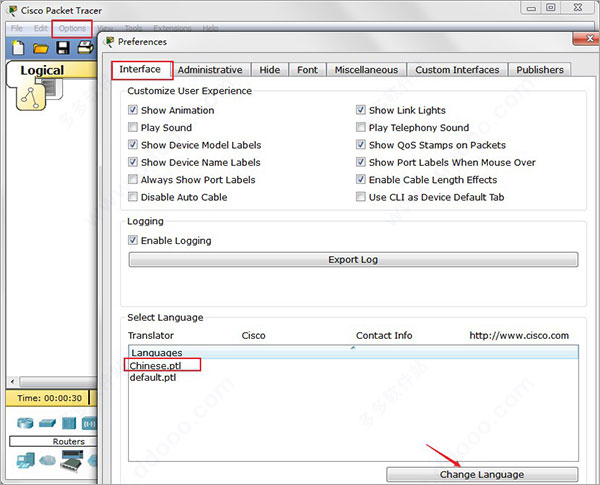This screenshot has height=485, width=600.
Task: Select the Custom Made Devices icon
Action: pos(72,461)
